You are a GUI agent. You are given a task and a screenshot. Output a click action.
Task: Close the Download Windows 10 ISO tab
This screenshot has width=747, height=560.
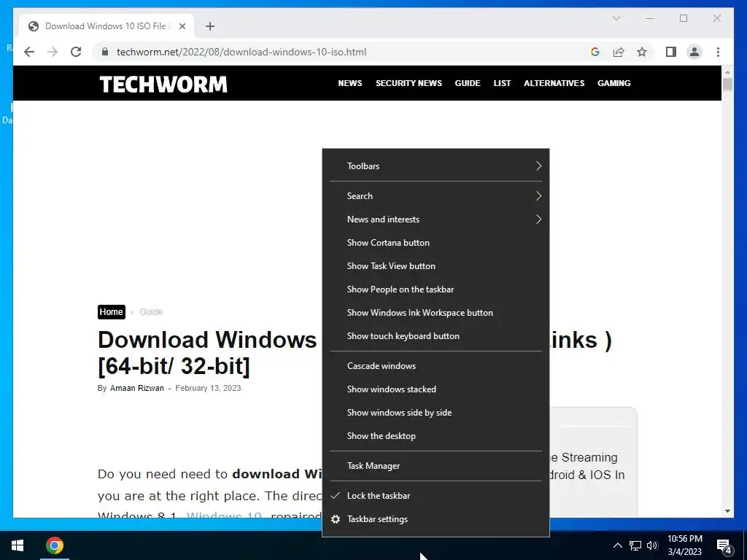[182, 26]
